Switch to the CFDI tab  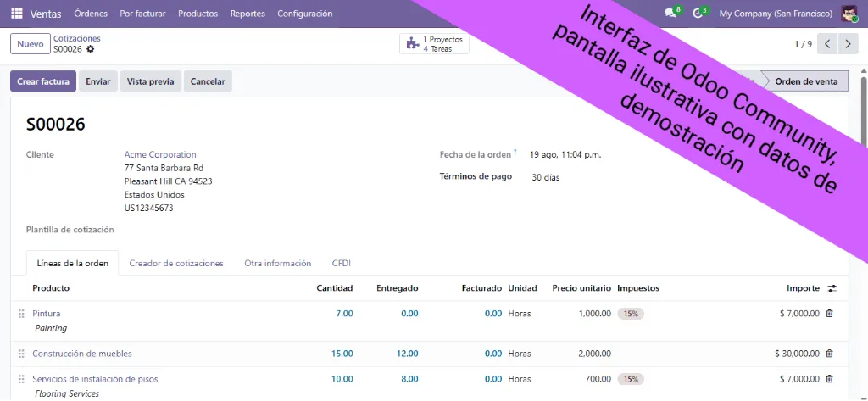[x=342, y=263]
